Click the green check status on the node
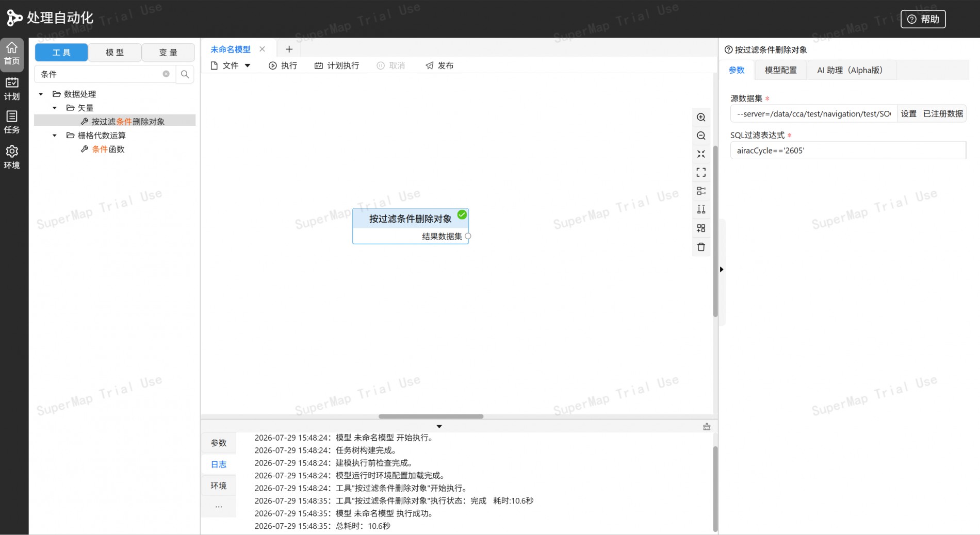The image size is (980, 535). click(462, 214)
